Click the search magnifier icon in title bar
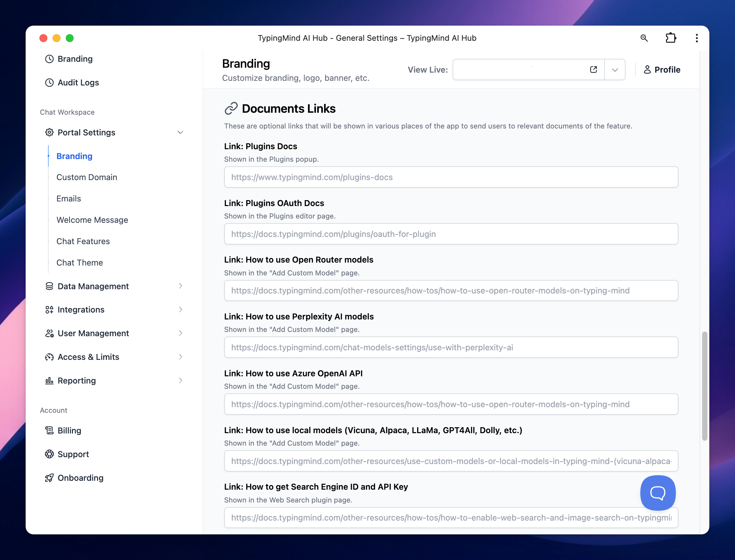 644,38
